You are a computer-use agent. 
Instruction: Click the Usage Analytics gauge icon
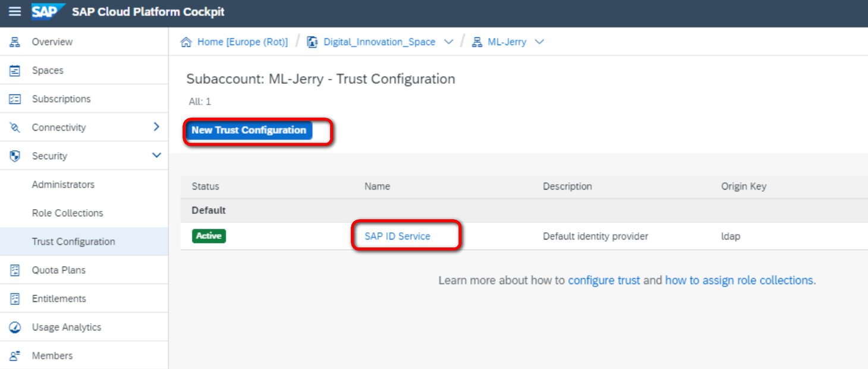click(15, 327)
